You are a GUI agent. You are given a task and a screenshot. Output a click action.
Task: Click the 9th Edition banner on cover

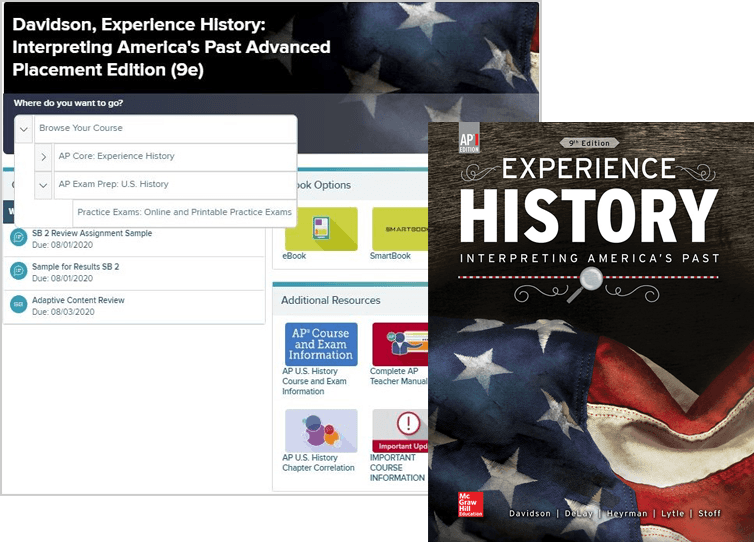point(590,143)
